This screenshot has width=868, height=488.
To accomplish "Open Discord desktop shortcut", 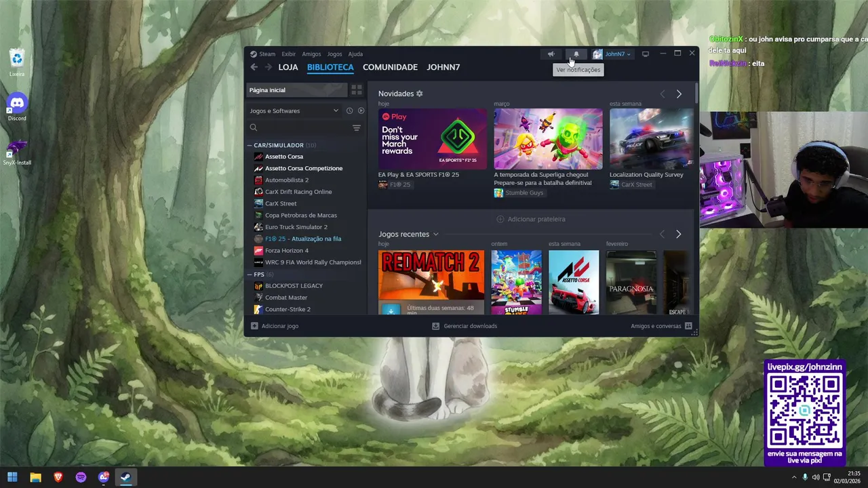I will pos(17,106).
